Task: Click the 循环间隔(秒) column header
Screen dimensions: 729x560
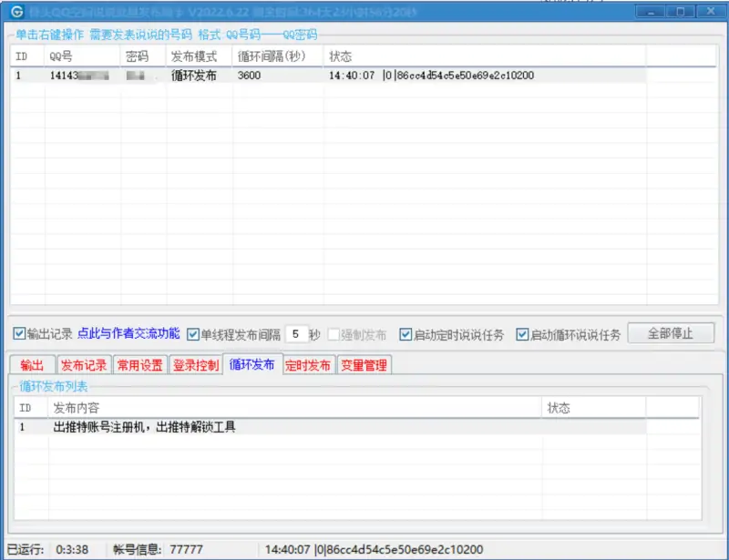Action: [271, 56]
